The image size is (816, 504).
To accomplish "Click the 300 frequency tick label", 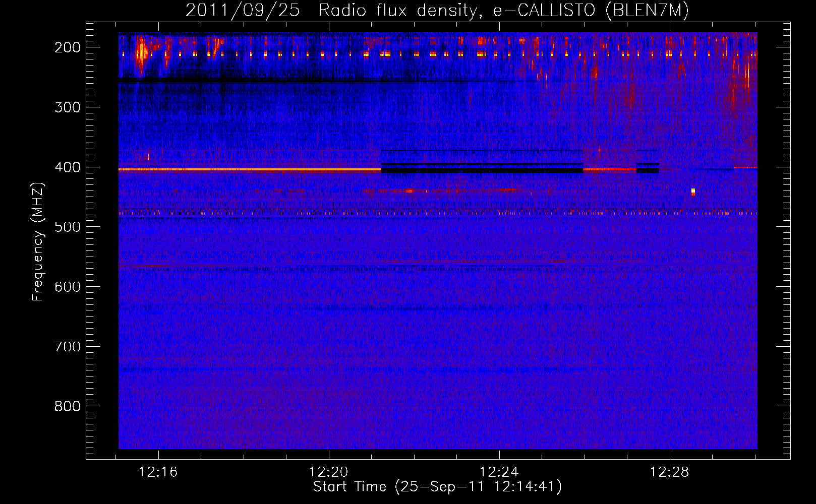I will [68, 107].
